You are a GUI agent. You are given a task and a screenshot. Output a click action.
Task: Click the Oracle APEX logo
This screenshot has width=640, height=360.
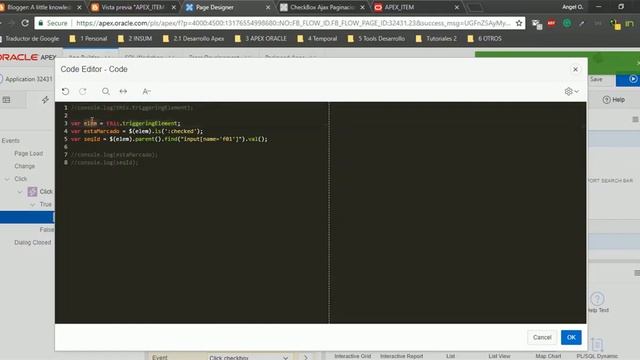tap(28, 57)
